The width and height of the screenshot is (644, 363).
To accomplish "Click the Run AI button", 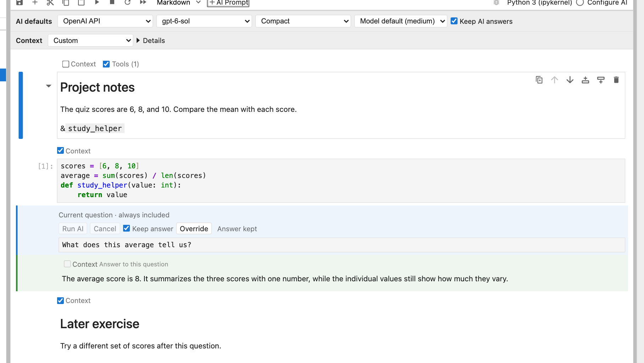I will coord(73,229).
